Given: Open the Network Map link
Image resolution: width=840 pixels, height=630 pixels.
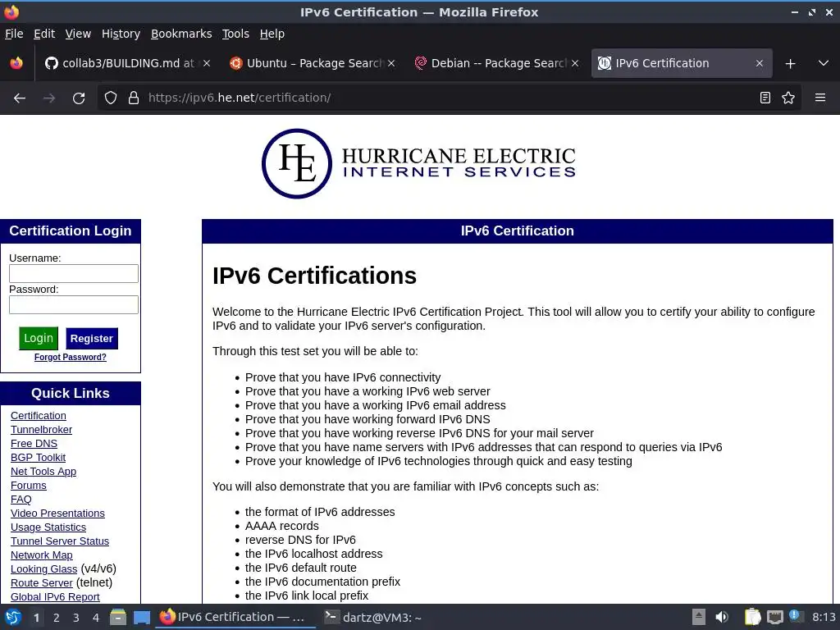Looking at the screenshot, I should pos(42,555).
